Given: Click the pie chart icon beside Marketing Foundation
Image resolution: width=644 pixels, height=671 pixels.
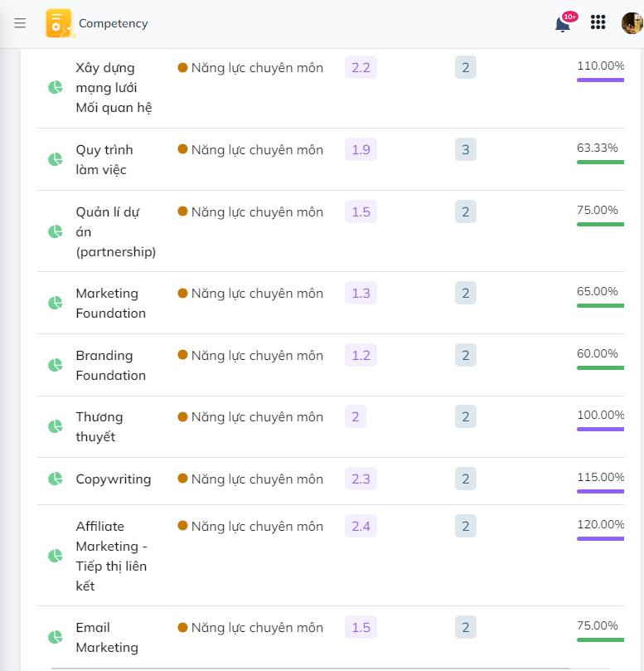Looking at the screenshot, I should click(x=56, y=303).
